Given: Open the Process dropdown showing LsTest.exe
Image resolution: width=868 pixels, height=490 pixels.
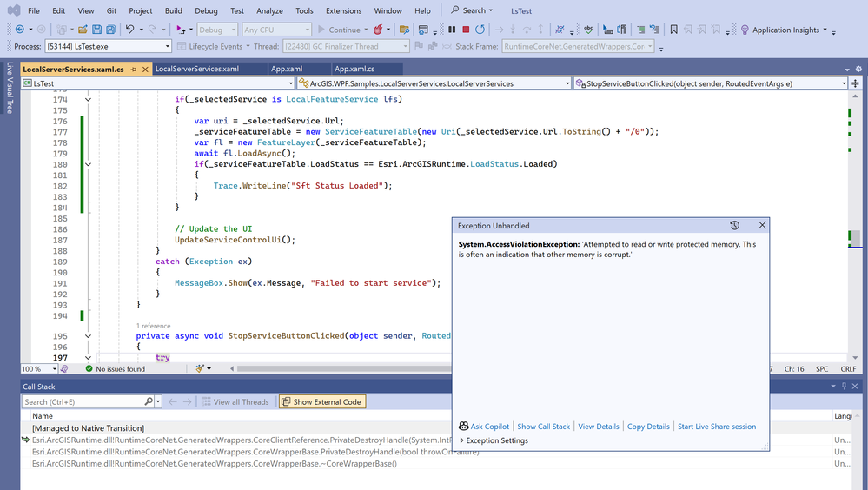Looking at the screenshot, I should 167,46.
